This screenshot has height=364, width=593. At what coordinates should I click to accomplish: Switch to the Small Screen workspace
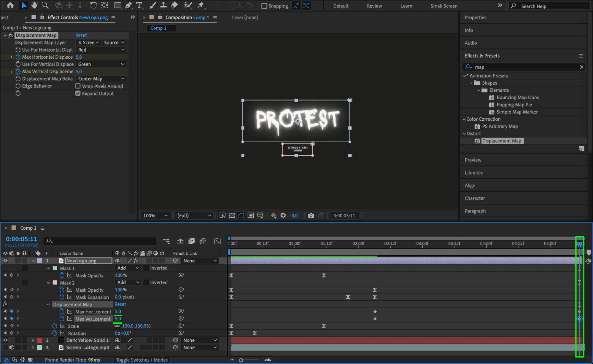point(444,6)
